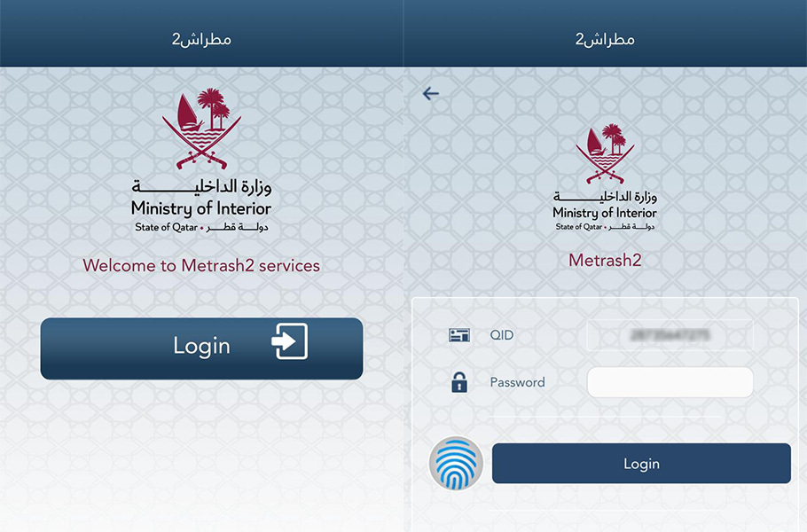
Task: Click the Ministry of Interior emblem on welcome screen
Action: tap(202, 129)
